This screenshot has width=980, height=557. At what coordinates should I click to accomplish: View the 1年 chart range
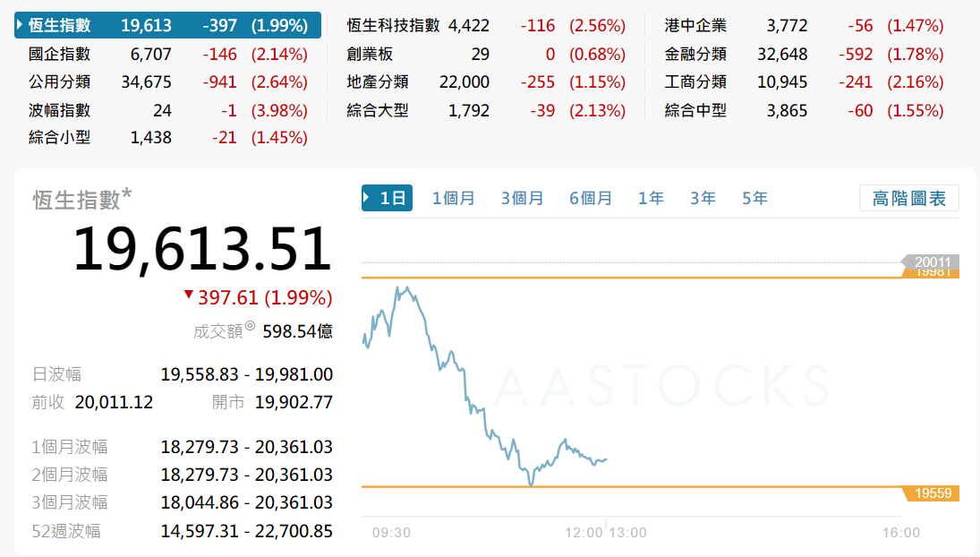[x=651, y=198]
